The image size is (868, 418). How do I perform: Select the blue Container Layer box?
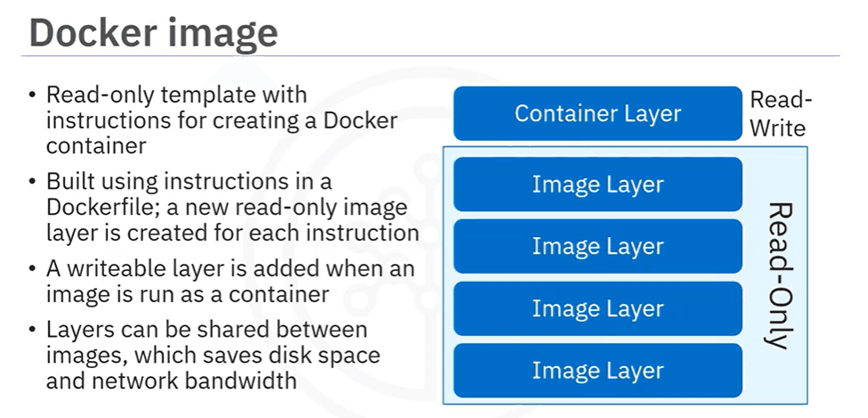[597, 114]
